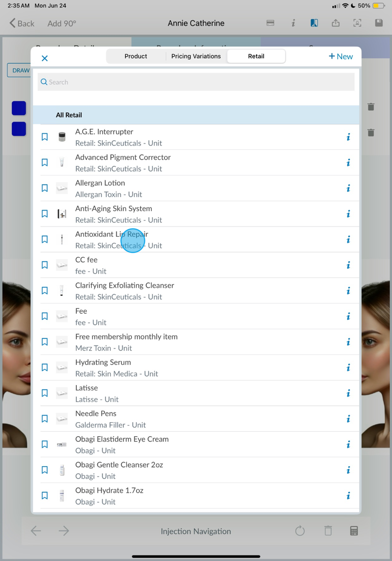Open the calculator icon
The height and width of the screenshot is (561, 392).
354,530
